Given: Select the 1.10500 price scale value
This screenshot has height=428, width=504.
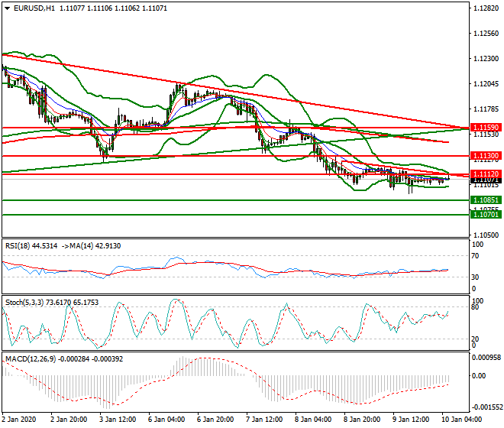Looking at the screenshot, I should tap(486, 235).
